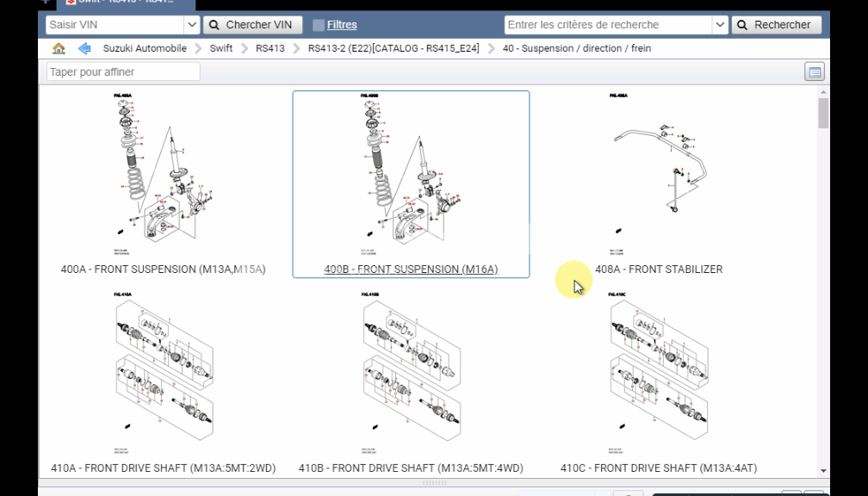Screen dimensions: 868x496
Task: Open 410A front drive shaft diagram thumbnail
Action: point(164,374)
